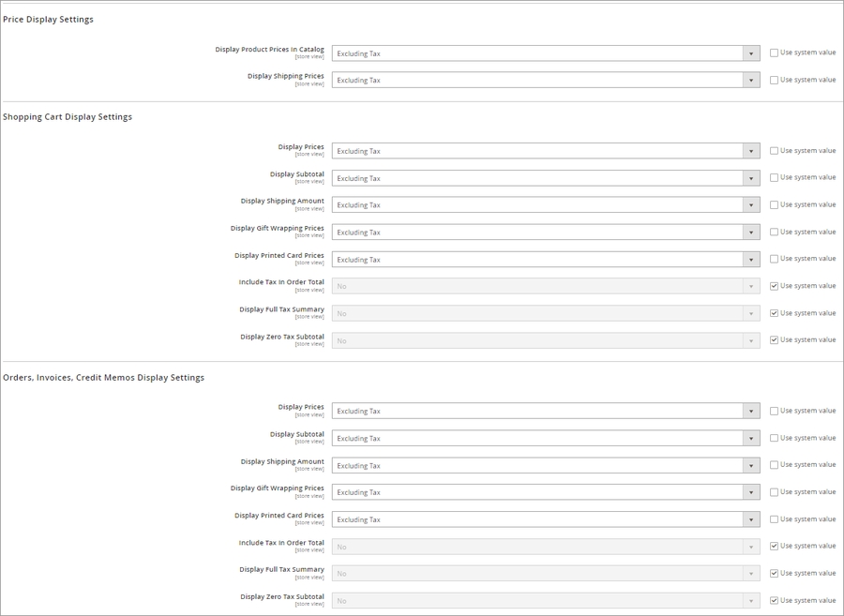Open Shopping Cart Display Prices dropdown
The width and height of the screenshot is (844, 616).
pos(545,151)
